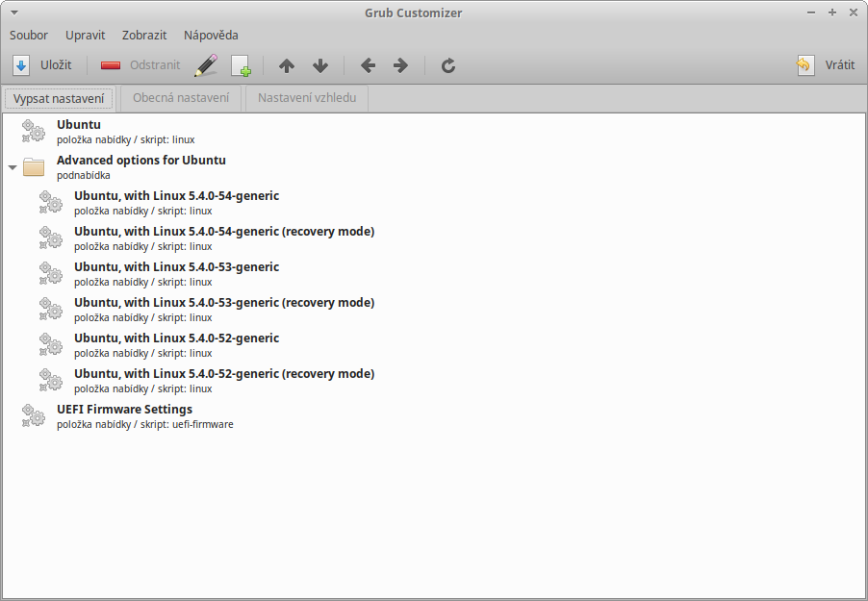Click the reload circular arrow icon
This screenshot has height=601, width=868.
[447, 65]
